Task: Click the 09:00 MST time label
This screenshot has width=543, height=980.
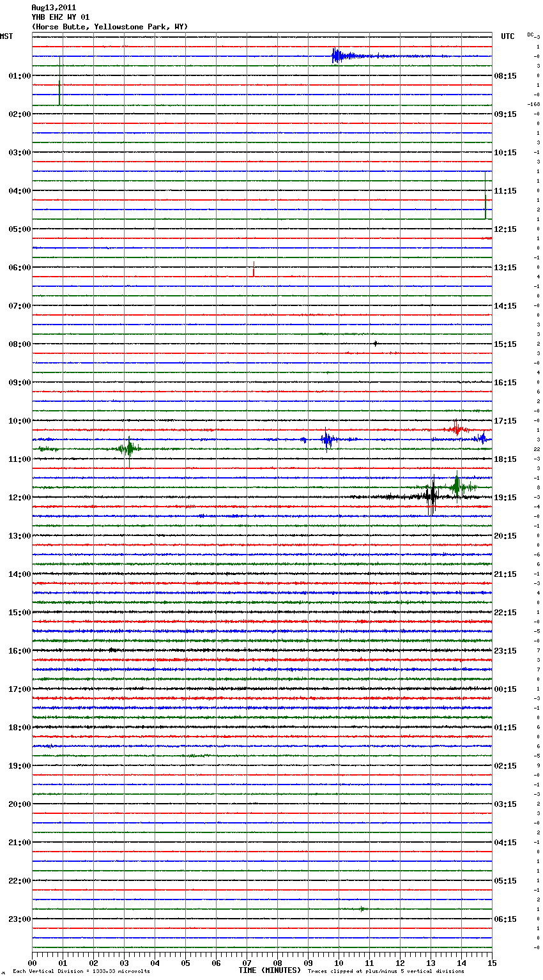Action: click(x=20, y=382)
